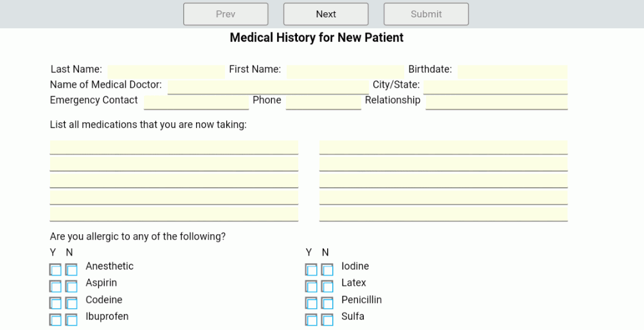Check the N box for Ibuprofen
This screenshot has width=644, height=330.
(71, 320)
